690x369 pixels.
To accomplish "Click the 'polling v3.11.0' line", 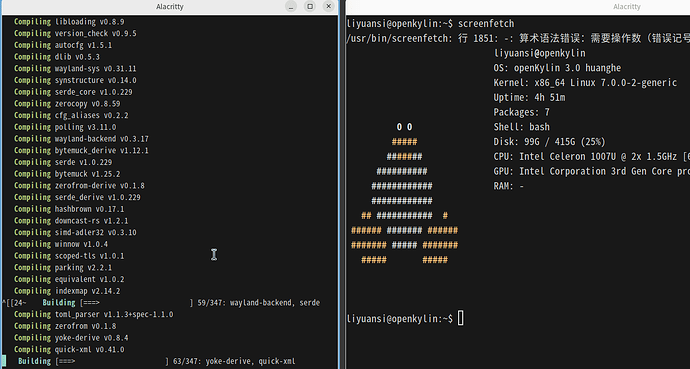I will click(65, 127).
